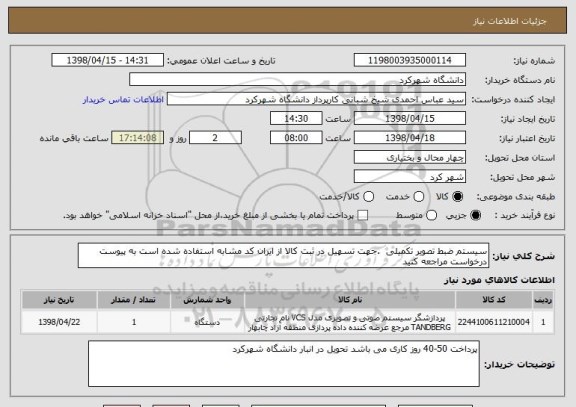Click the creation date field 1398/04/15

410,118
